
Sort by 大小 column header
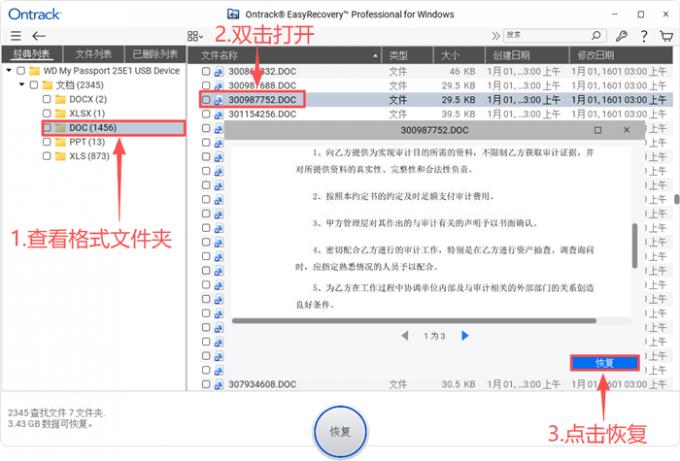click(x=459, y=55)
